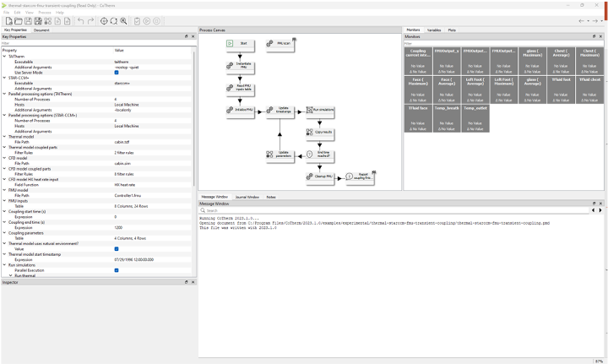Click the Tfluid foot monitor tile
Viewport: 608px width, 364px height.
[x=561, y=90]
